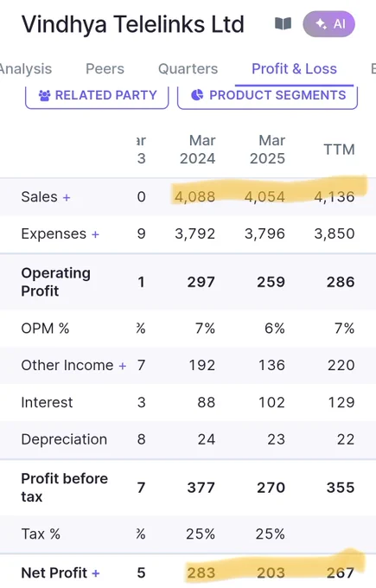Click the TTM sales value 4,136
376x588 pixels.
335,197
